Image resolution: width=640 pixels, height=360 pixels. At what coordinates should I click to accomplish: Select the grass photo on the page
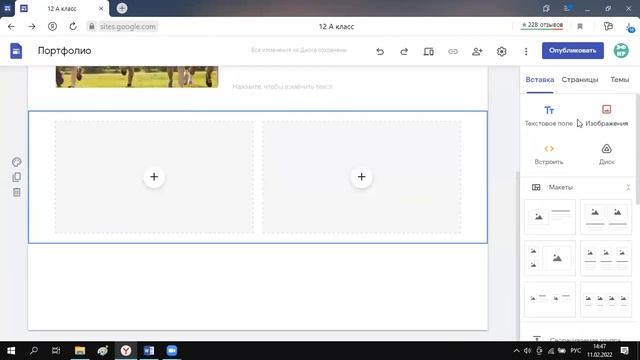pyautogui.click(x=137, y=77)
